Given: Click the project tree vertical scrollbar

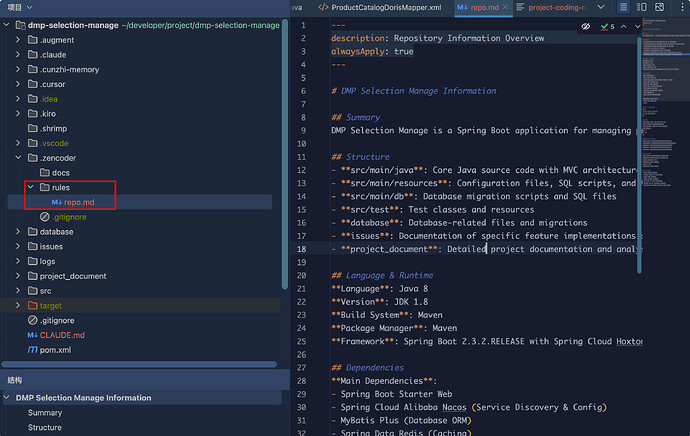Looking at the screenshot, I should (x=285, y=154).
